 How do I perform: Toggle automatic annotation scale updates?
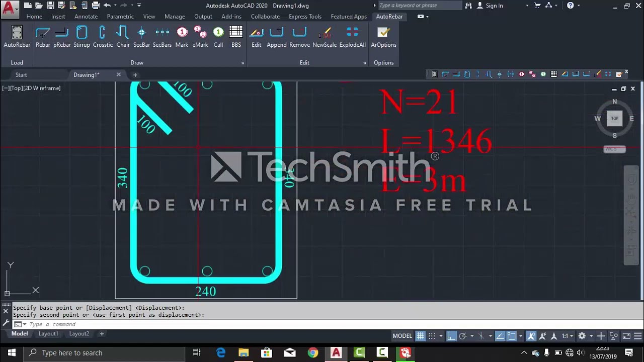pos(542,336)
